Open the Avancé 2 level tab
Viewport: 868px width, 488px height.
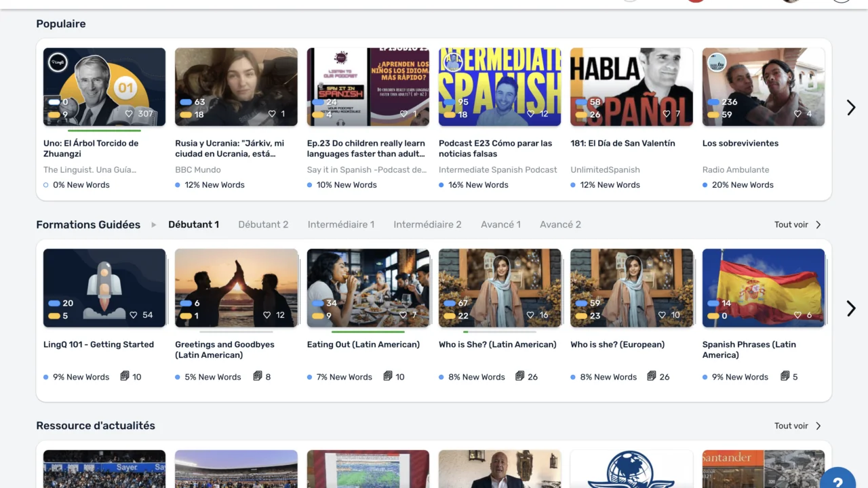point(560,225)
